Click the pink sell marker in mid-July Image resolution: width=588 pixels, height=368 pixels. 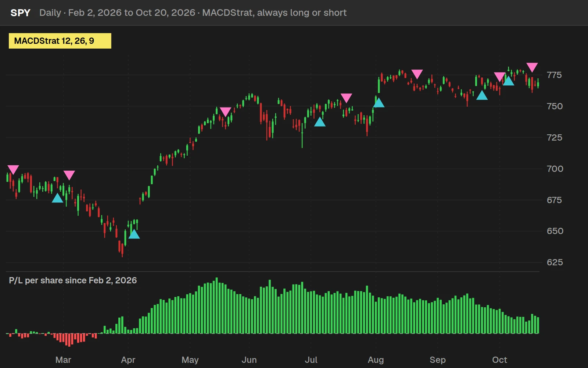click(x=346, y=98)
